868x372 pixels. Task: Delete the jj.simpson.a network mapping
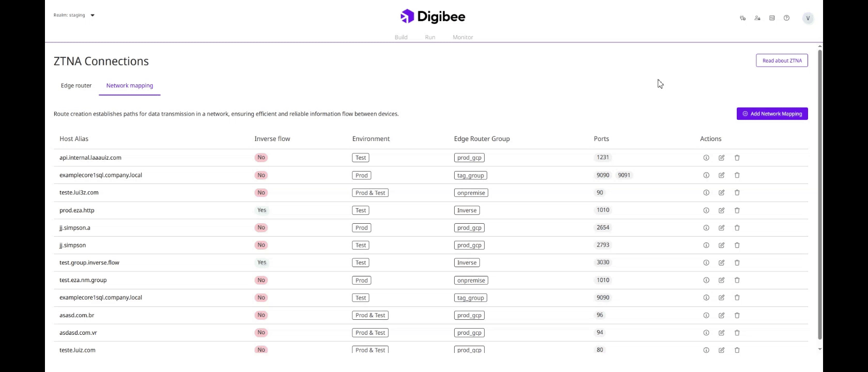point(737,228)
